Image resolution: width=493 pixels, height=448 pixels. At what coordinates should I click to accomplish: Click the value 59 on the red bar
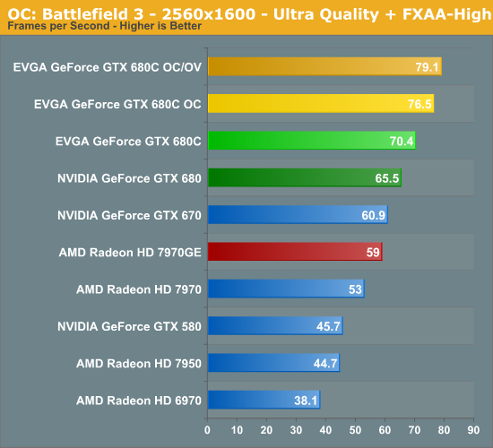pyautogui.click(x=373, y=253)
